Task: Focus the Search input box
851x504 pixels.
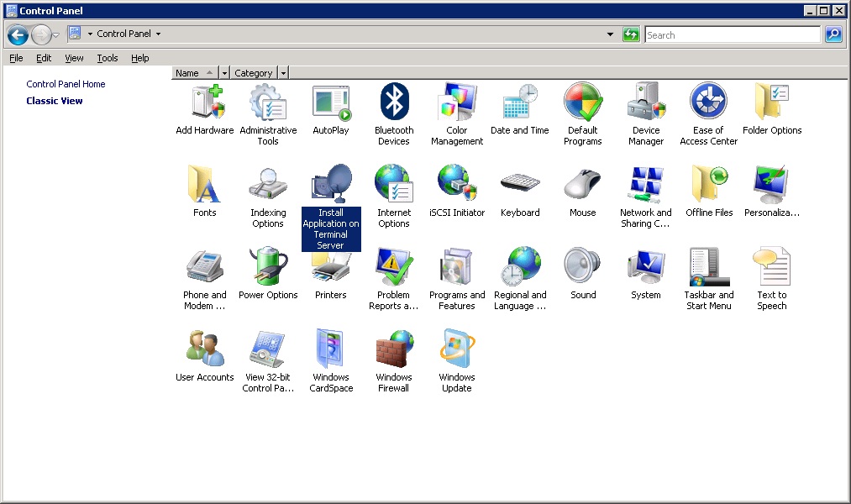Action: point(733,34)
